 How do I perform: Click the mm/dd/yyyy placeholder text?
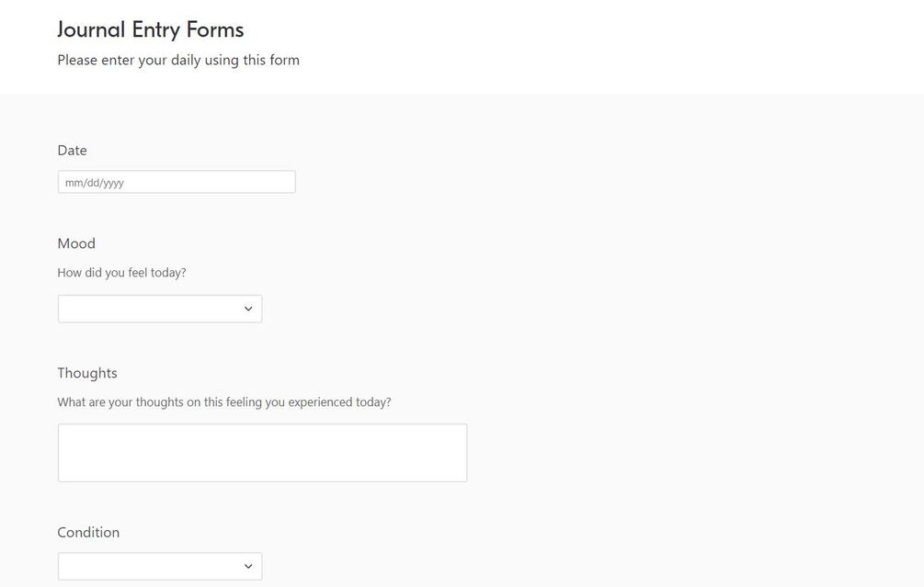pos(95,183)
